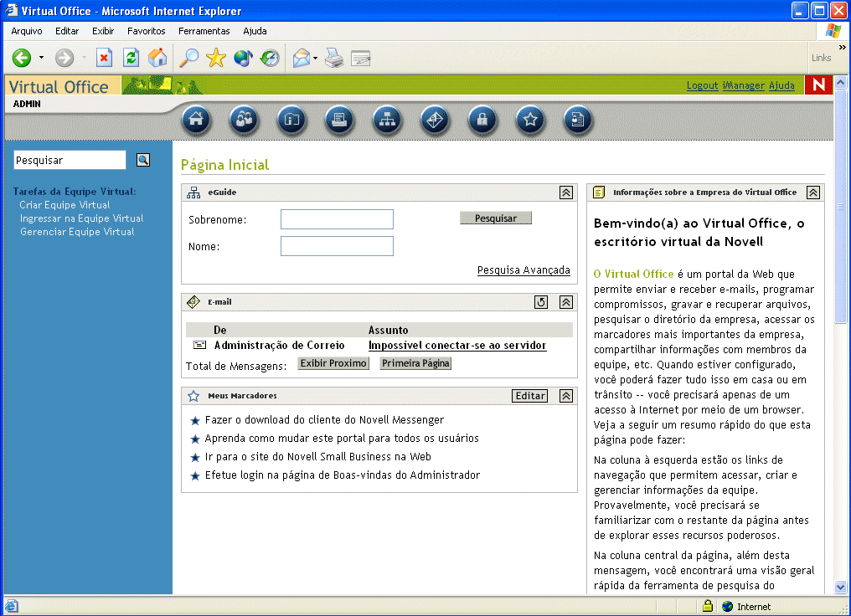The image size is (851, 616).
Task: Open the Mail envelope toolbar icon
Action: click(x=302, y=58)
